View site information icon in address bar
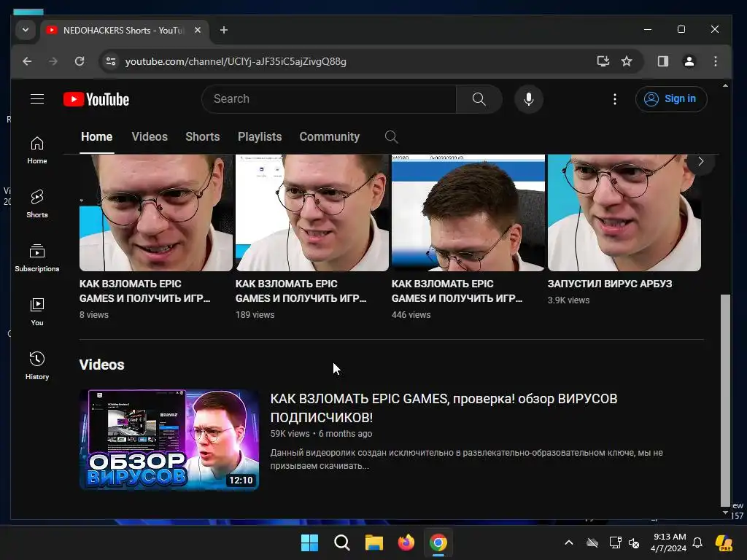 (111, 61)
